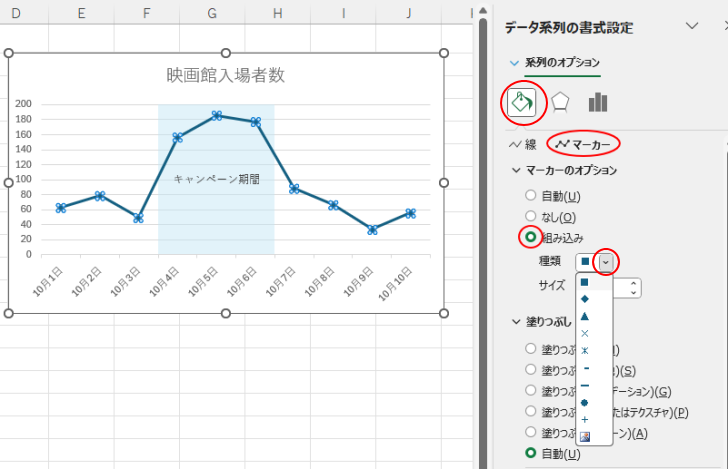Choose the triangle marker type from the list
Image resolution: width=728 pixels, height=469 pixels.
click(584, 316)
